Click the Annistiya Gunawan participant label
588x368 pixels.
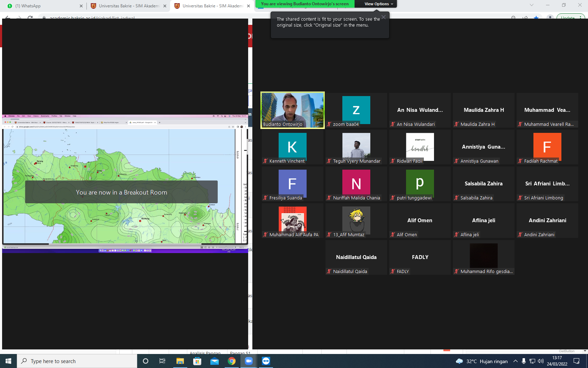479,161
